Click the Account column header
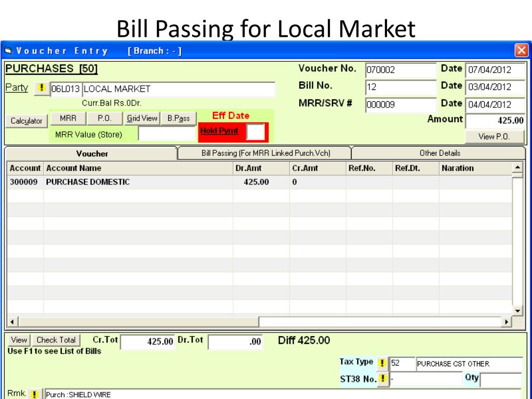The image size is (532, 399). pos(25,168)
